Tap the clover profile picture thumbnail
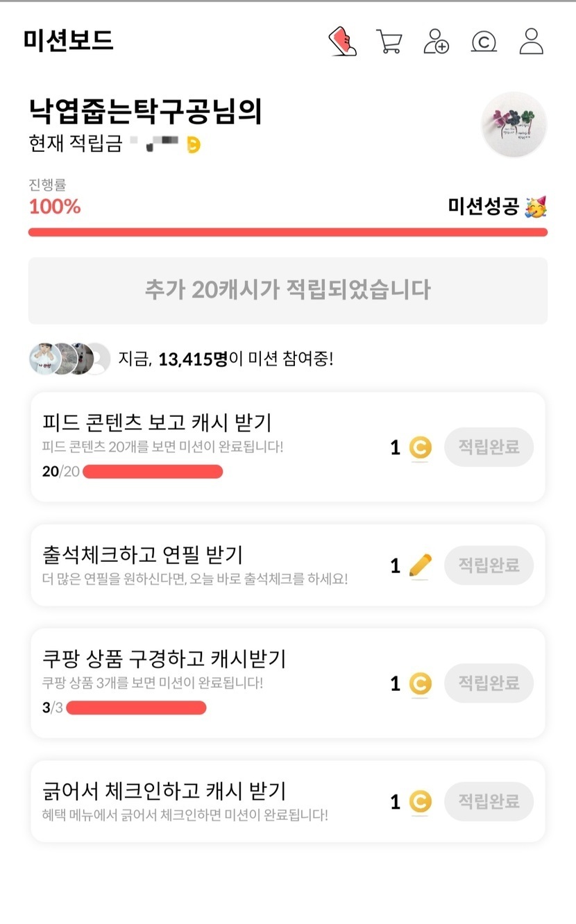The image size is (576, 924). pyautogui.click(x=514, y=125)
